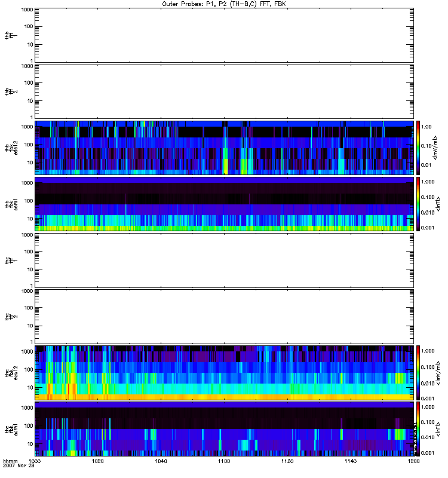
Task: Click the 1000 time tick label
Action: [35, 462]
